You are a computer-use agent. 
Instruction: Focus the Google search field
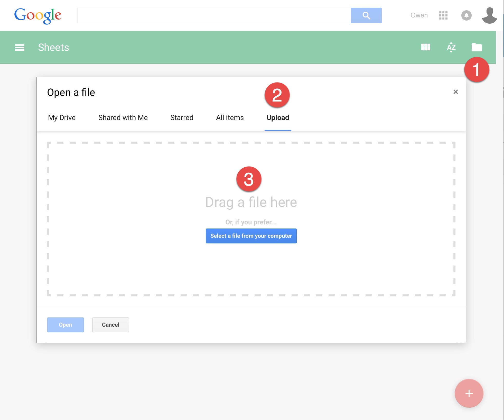[x=214, y=15]
